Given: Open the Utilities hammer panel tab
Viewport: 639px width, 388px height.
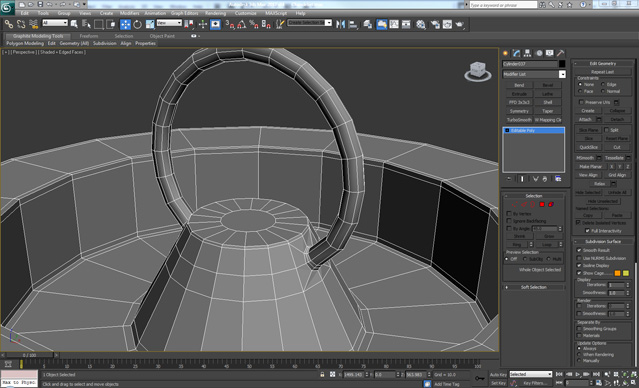Looking at the screenshot, I should click(x=561, y=53).
